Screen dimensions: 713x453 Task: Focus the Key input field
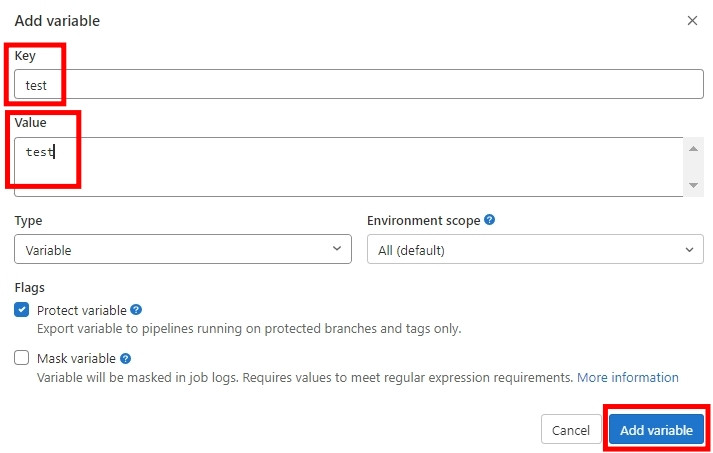coord(360,85)
